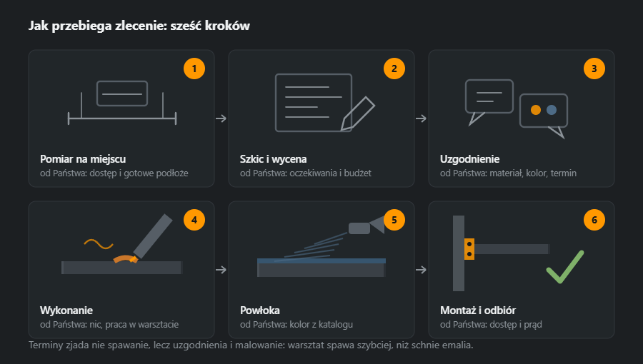Click the welding torch illustration in Wykonanie

click(121, 244)
